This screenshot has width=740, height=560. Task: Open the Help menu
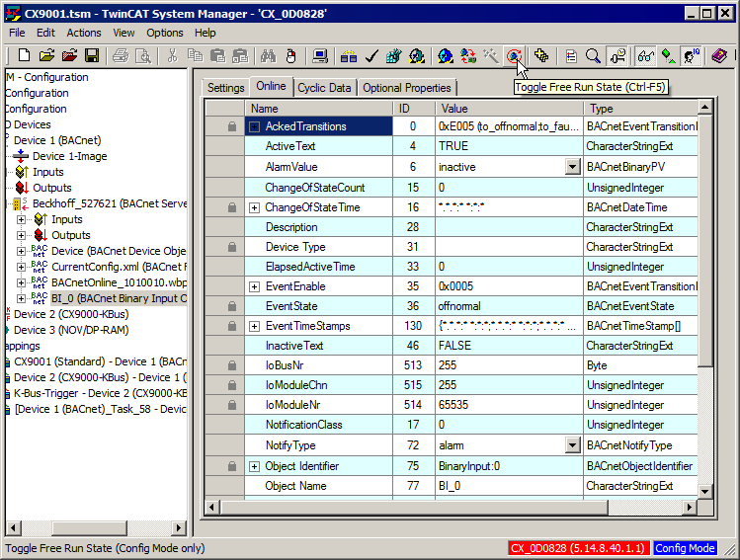click(206, 33)
